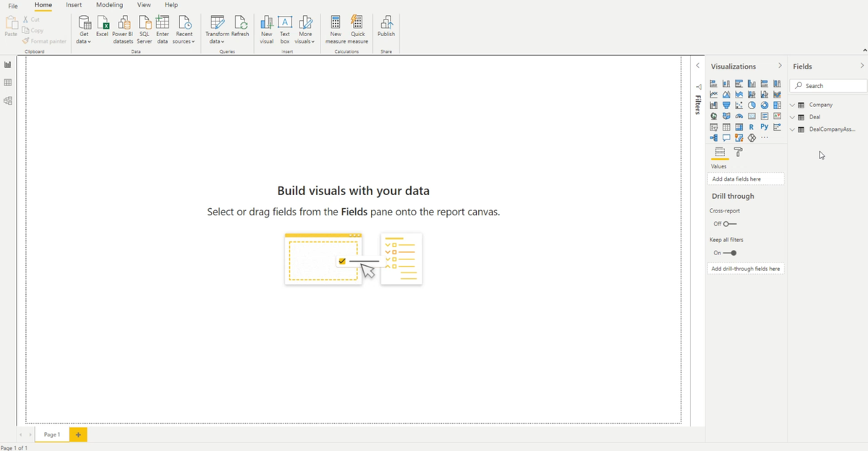Switch to the Modeling ribbon tab
The width and height of the screenshot is (868, 451).
tap(109, 5)
